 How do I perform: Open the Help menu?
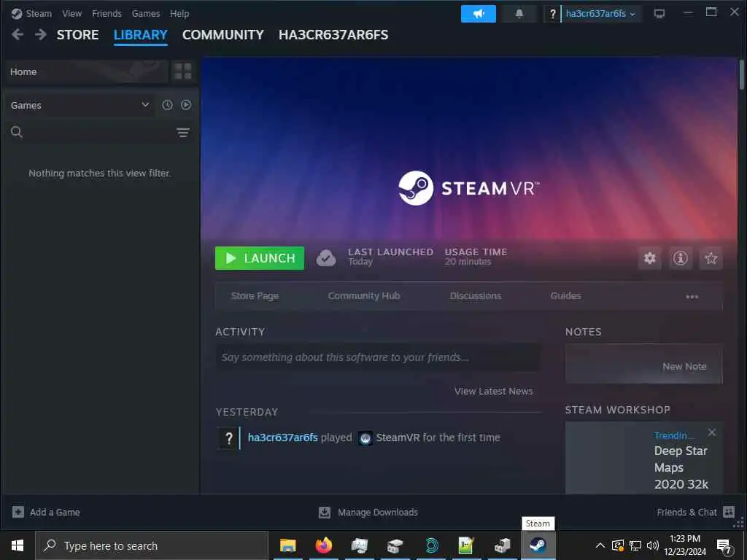179,13
